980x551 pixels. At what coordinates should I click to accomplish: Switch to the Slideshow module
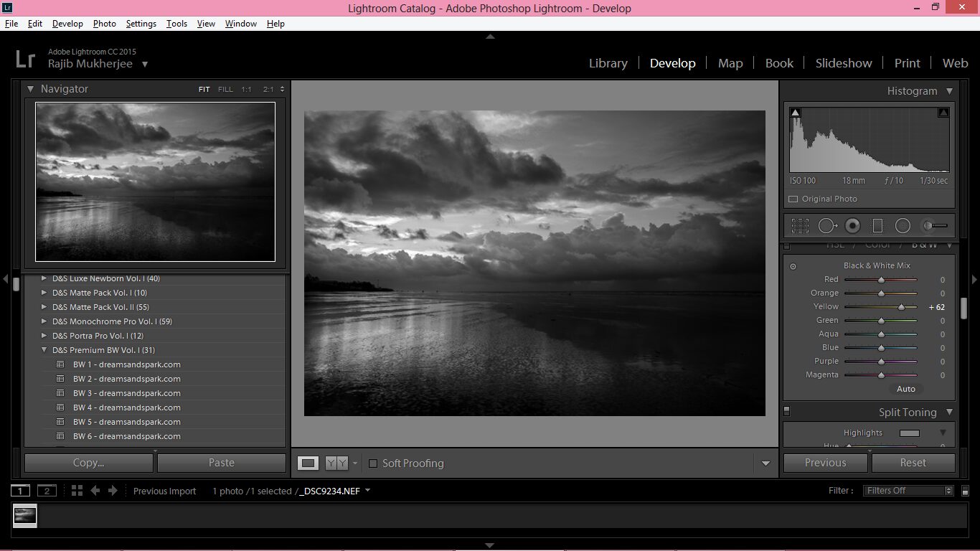click(x=844, y=63)
